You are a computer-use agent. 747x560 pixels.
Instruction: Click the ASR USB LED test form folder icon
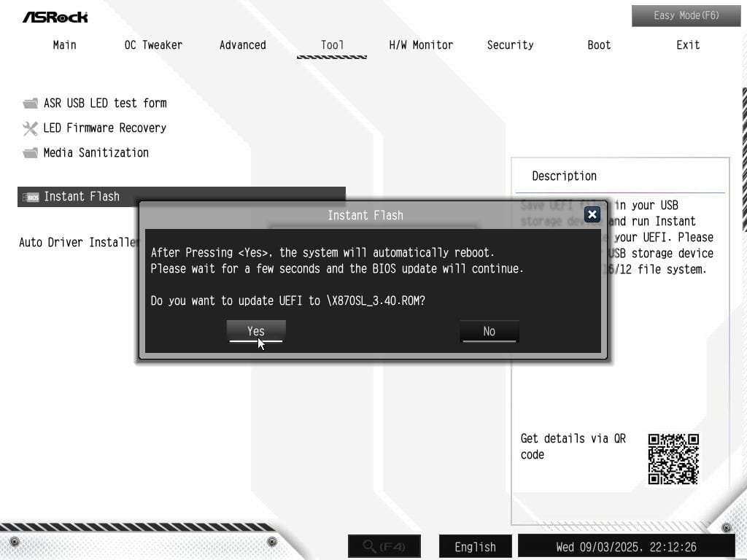pyautogui.click(x=30, y=104)
